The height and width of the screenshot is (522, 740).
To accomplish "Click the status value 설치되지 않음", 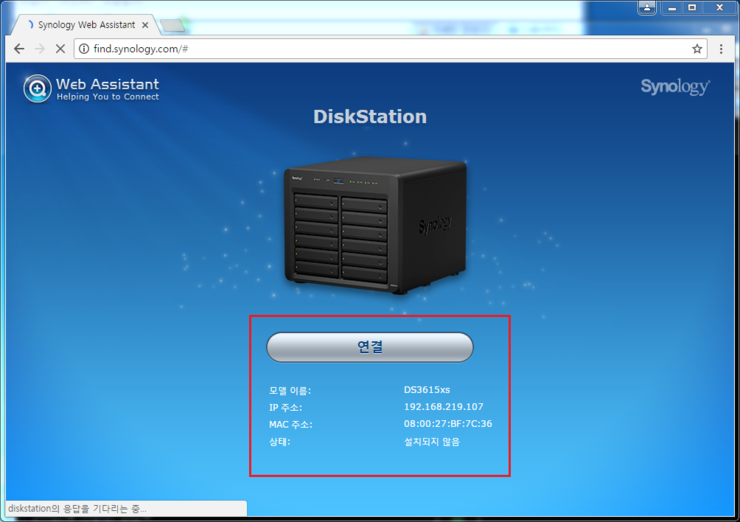I will [x=432, y=442].
